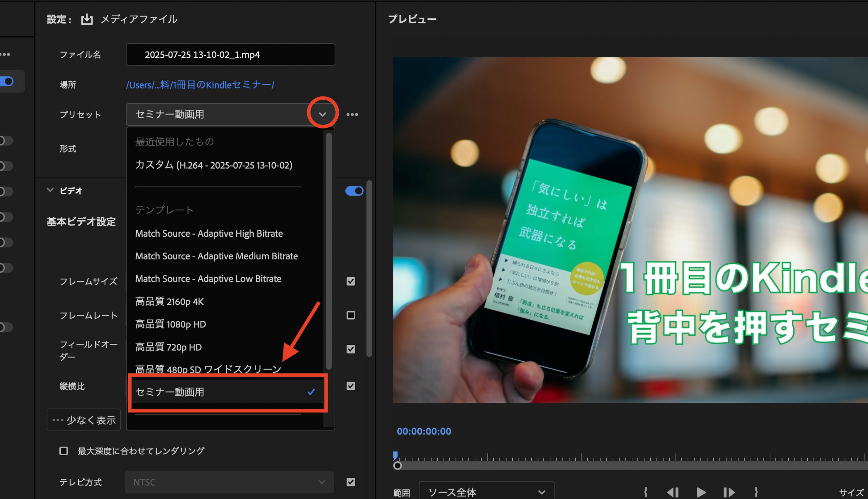Screen dimensions: 868x499
Task: Click the 少なく表示 button
Action: 84,420
